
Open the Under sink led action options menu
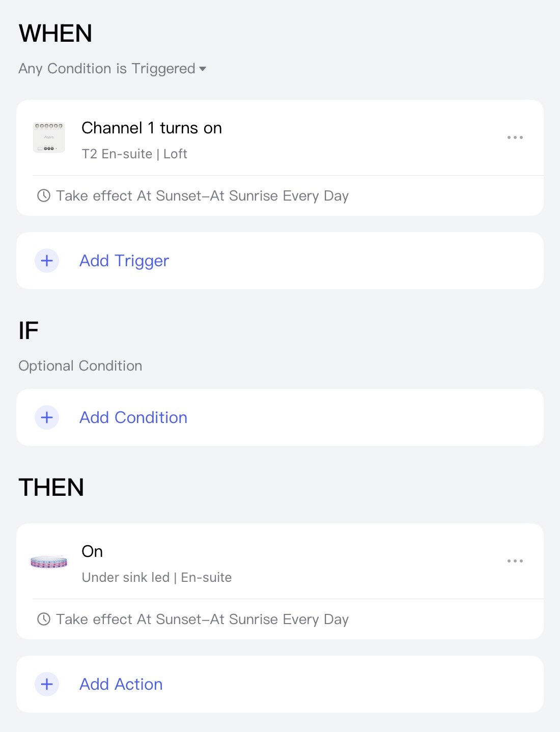click(515, 561)
